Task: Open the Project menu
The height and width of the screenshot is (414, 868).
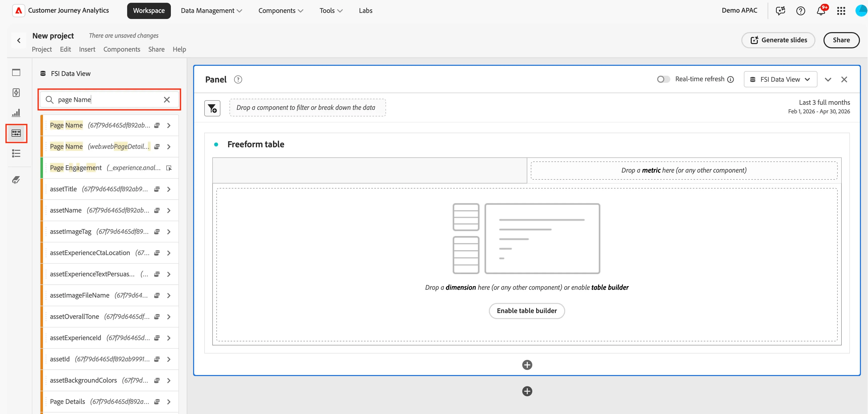Action: [x=42, y=49]
